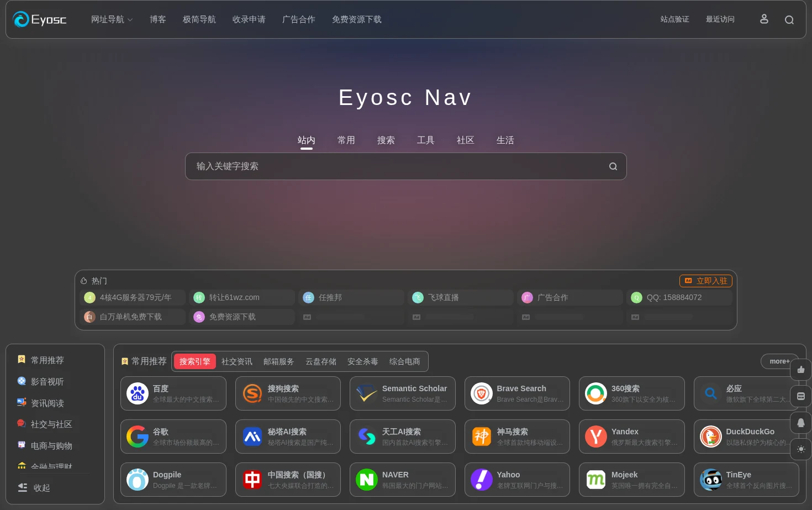Click the more+ button
Image resolution: width=812 pixels, height=510 pixels.
(779, 361)
